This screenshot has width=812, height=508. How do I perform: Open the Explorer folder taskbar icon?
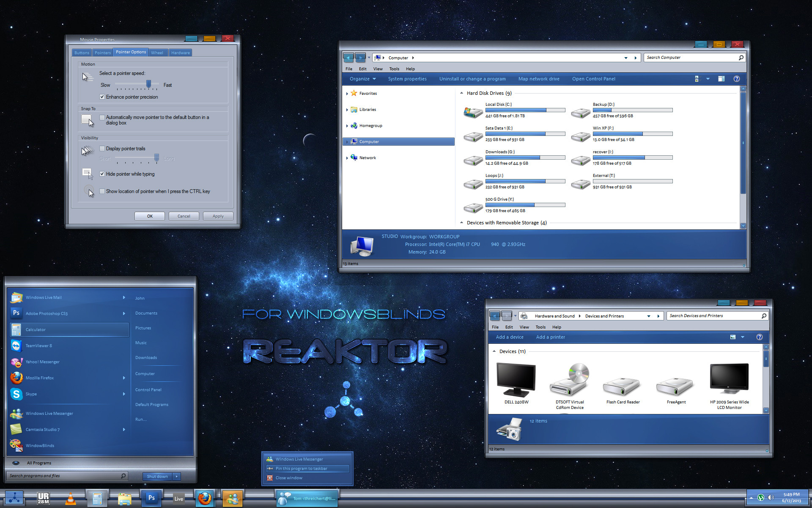[124, 499]
